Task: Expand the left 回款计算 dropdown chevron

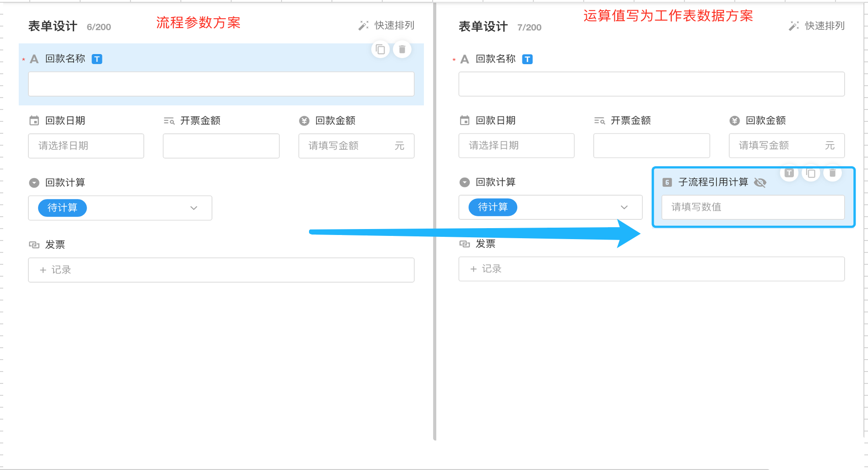Action: tap(194, 208)
